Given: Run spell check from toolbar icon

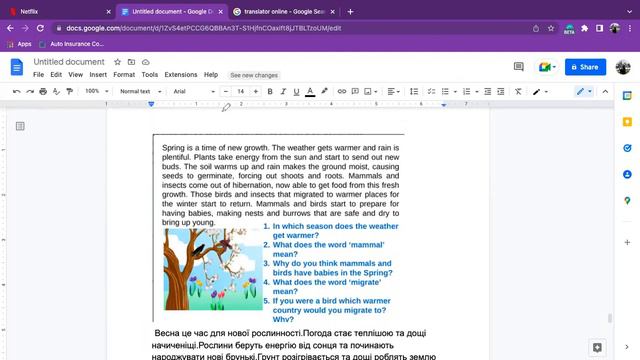Looking at the screenshot, I should 56,91.
